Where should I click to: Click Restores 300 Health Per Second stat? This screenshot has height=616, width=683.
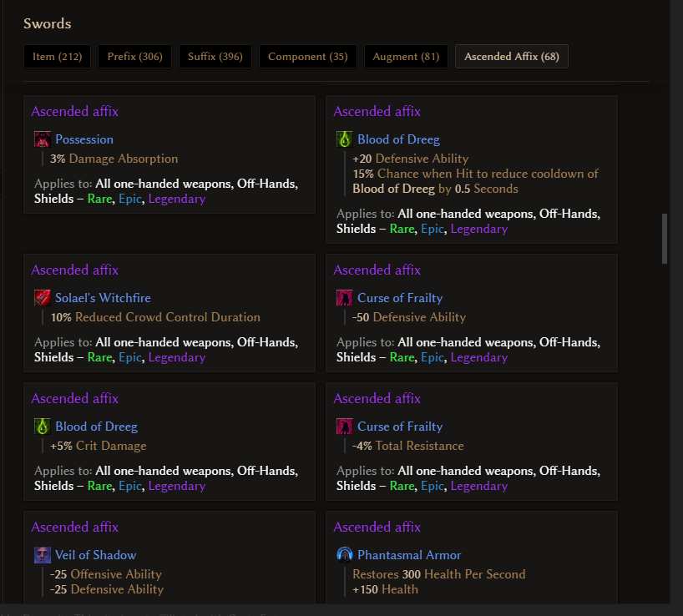pyautogui.click(x=439, y=574)
